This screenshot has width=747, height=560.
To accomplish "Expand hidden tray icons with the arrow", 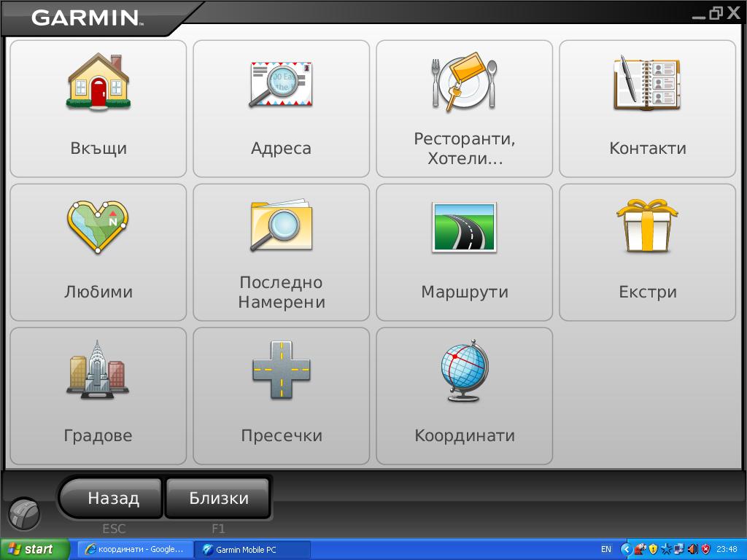I will (627, 550).
